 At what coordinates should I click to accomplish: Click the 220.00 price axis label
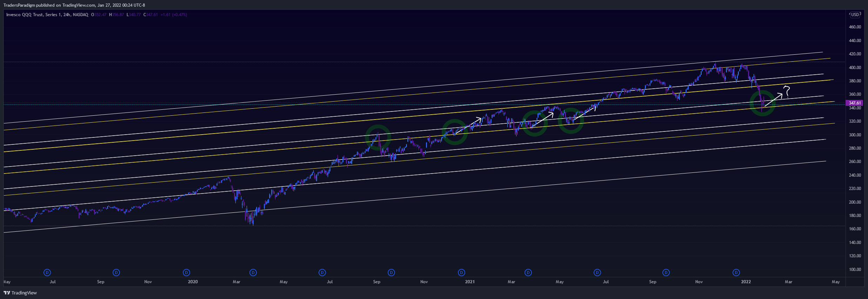(x=855, y=189)
